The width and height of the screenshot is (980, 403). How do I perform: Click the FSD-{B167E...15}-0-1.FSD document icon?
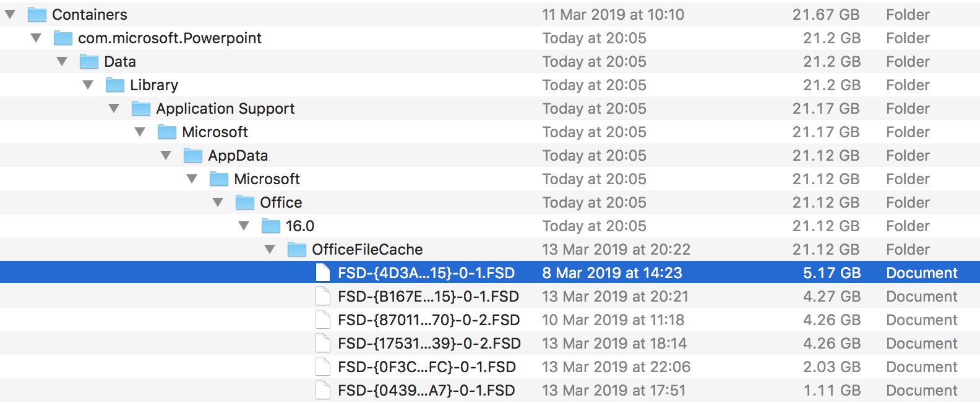coord(323,296)
